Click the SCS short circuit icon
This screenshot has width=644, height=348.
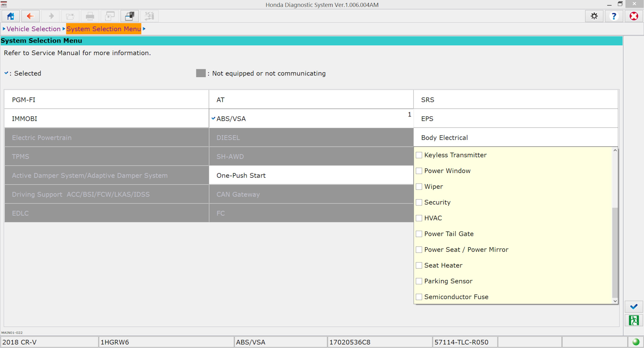tap(149, 16)
